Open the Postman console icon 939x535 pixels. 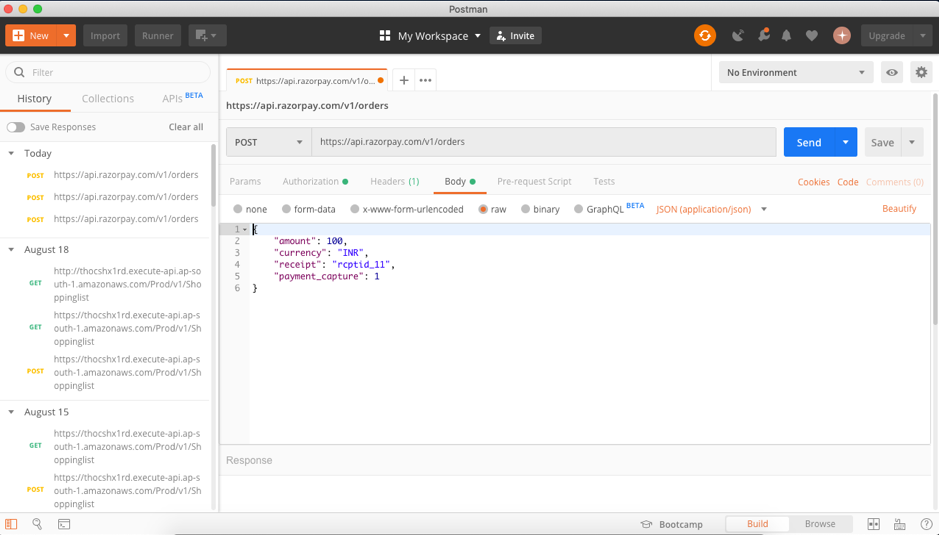(64, 524)
